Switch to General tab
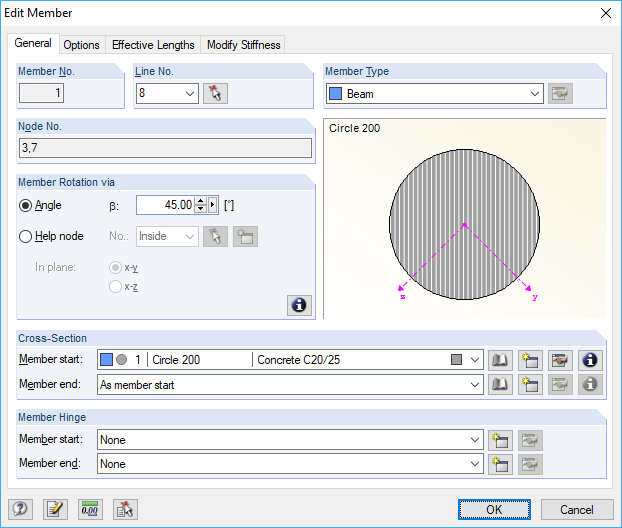622x528 pixels. [x=33, y=43]
